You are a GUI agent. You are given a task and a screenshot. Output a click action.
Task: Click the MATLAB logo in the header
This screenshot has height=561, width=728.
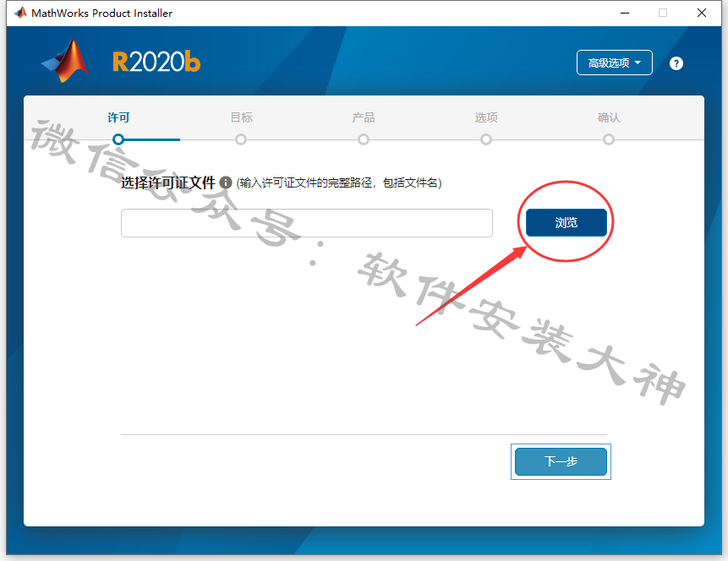point(66,61)
